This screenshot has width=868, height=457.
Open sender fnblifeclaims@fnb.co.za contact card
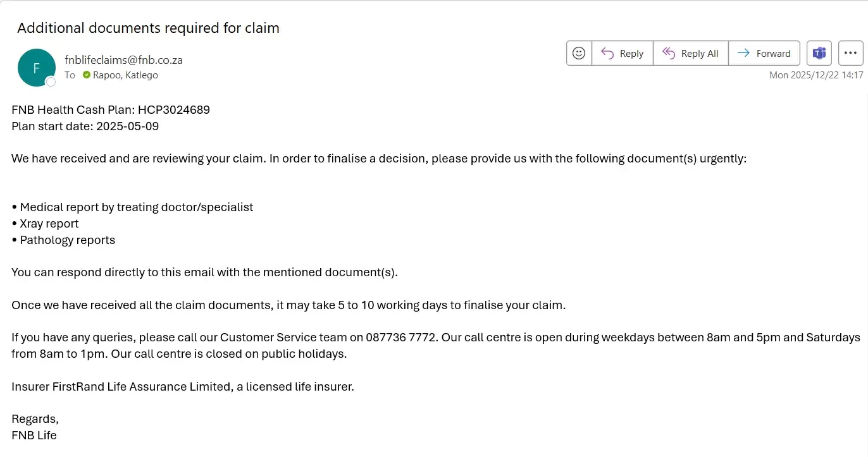123,60
